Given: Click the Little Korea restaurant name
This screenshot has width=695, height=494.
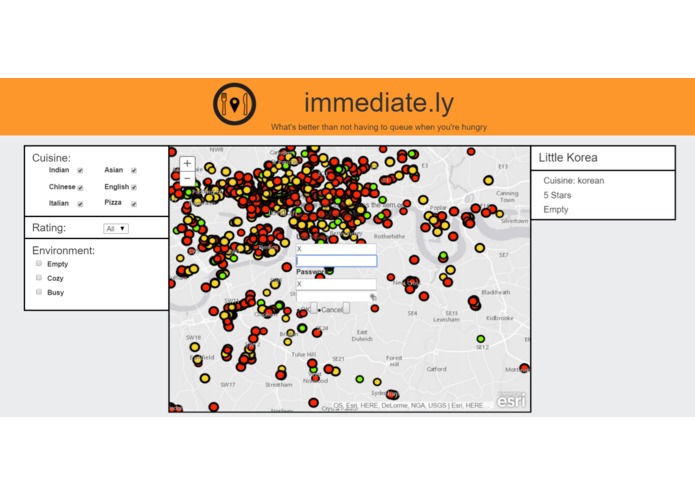Looking at the screenshot, I should (568, 158).
